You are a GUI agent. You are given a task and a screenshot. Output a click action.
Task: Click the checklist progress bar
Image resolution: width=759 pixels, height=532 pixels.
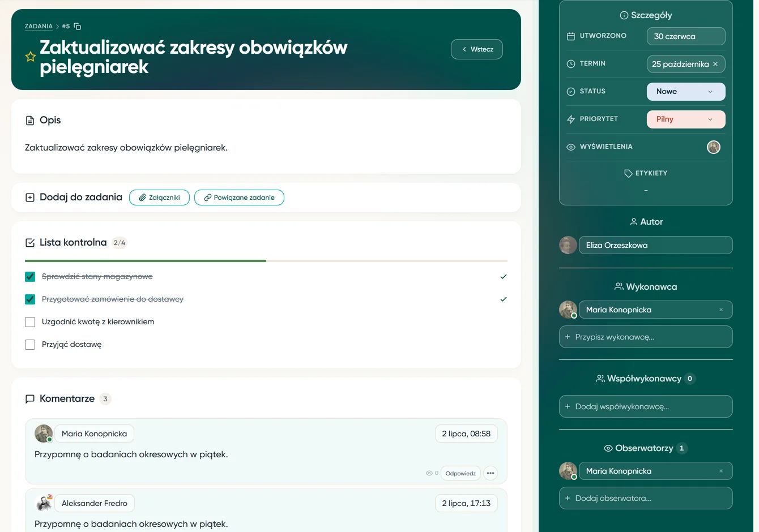(266, 261)
